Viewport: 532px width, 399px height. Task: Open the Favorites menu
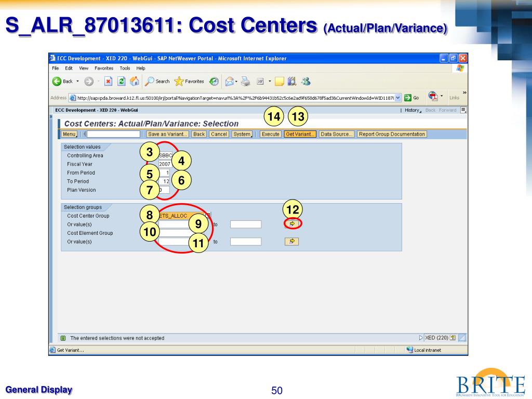tap(104, 68)
